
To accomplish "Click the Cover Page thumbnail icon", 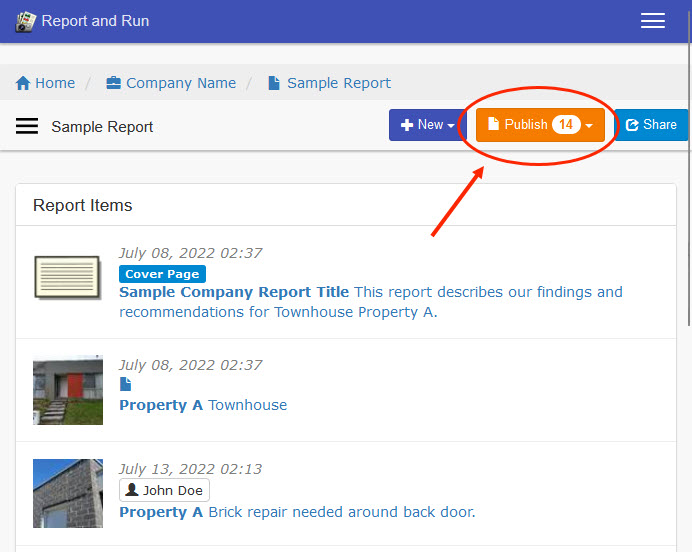I will pos(67,277).
